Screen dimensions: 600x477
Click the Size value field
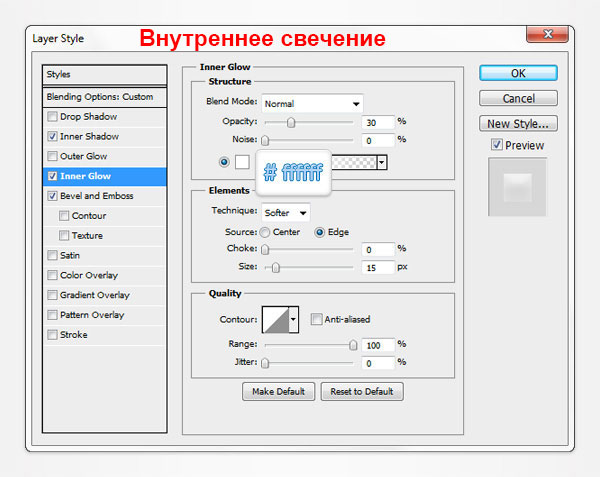click(378, 267)
